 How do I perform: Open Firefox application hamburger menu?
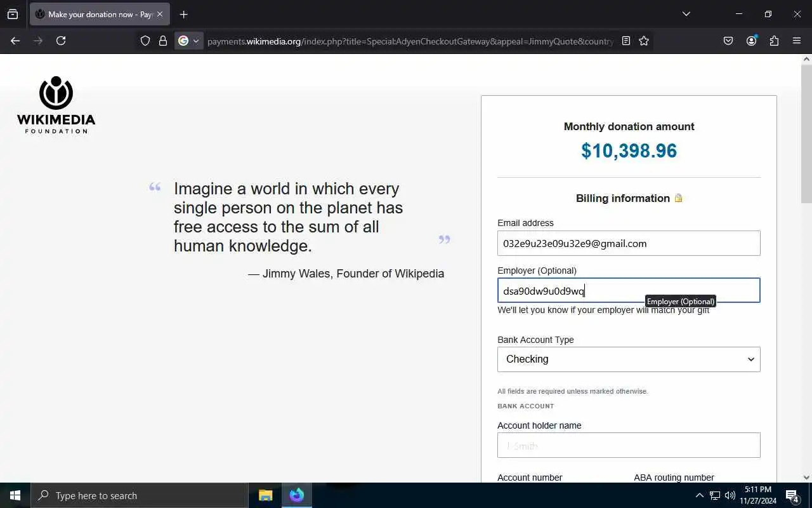pyautogui.click(x=797, y=41)
